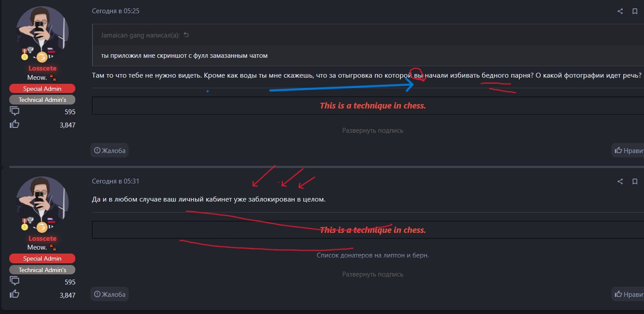The image size is (644, 314).
Task: Click the gray Technical Admin's badge in the 05:31 post
Action: coord(42,270)
